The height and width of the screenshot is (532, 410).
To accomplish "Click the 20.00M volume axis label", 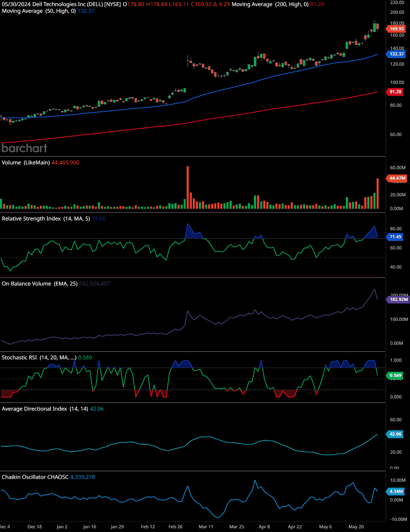I will pos(398,195).
